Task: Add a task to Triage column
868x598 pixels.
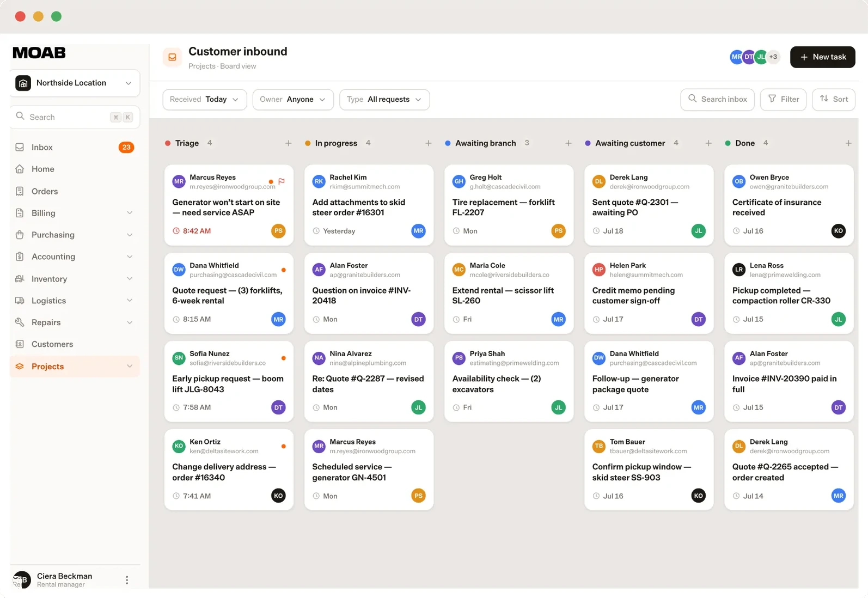Action: pos(288,143)
